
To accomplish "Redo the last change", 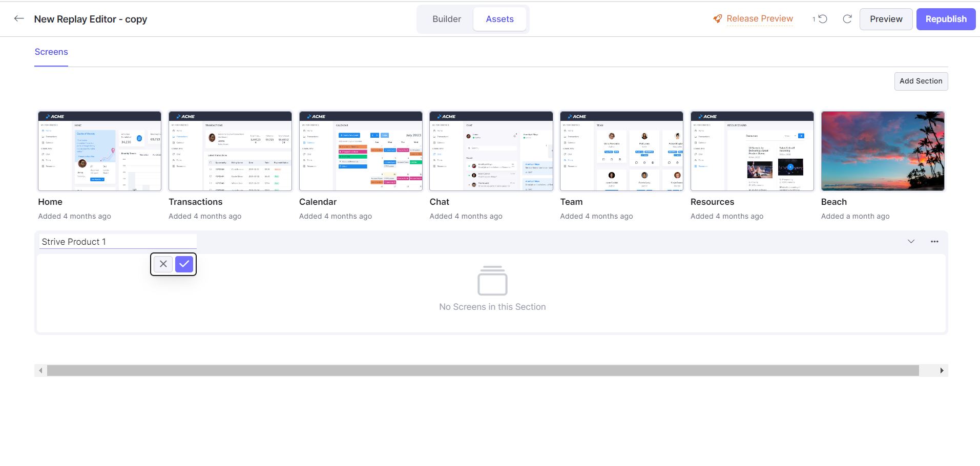I will tap(847, 19).
